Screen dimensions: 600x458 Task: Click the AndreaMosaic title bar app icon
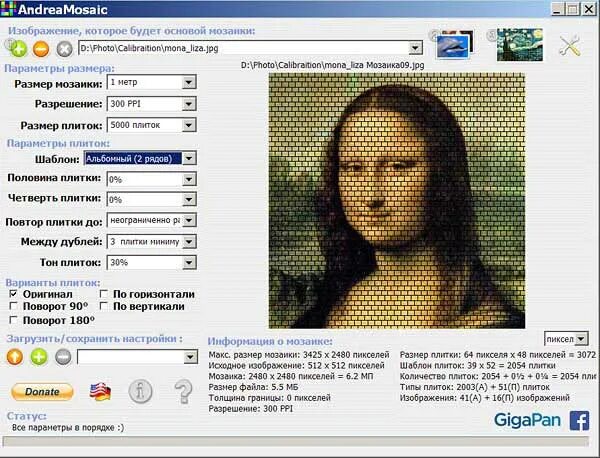coord(8,8)
